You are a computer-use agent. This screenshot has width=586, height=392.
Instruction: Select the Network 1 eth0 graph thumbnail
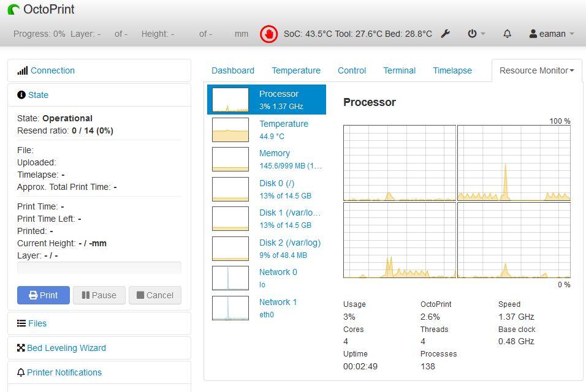coord(230,308)
